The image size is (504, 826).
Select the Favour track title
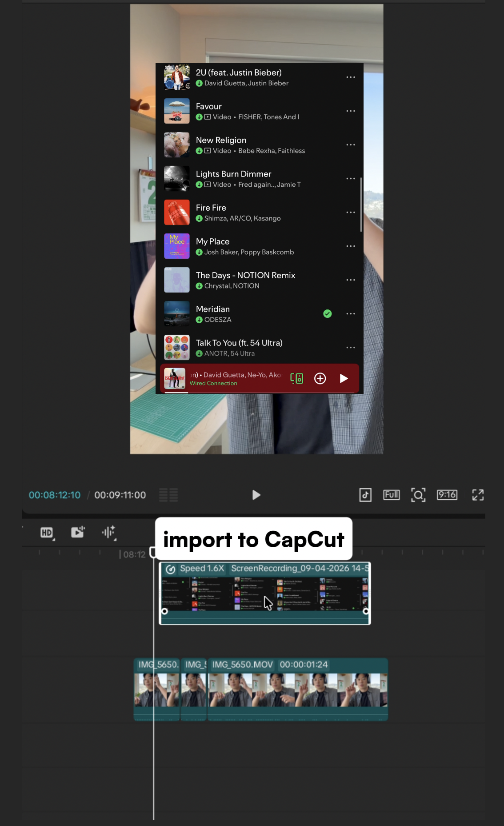tap(209, 107)
